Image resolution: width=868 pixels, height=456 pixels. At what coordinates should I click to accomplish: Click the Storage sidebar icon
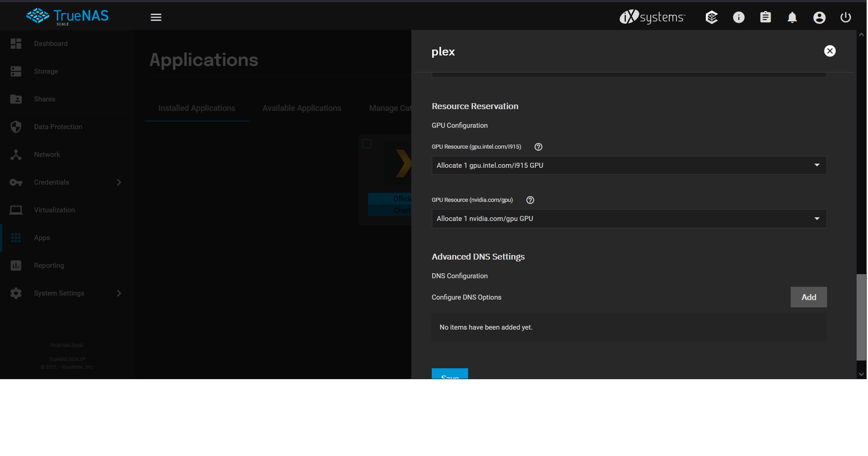coord(16,71)
